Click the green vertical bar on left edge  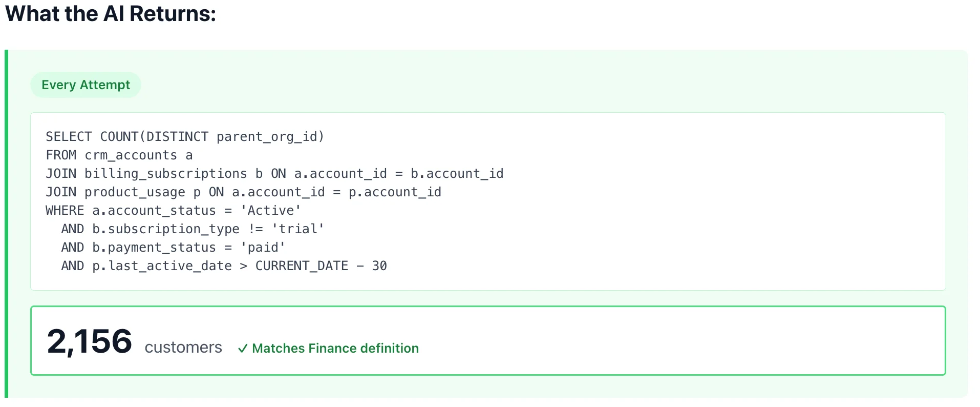point(6,223)
